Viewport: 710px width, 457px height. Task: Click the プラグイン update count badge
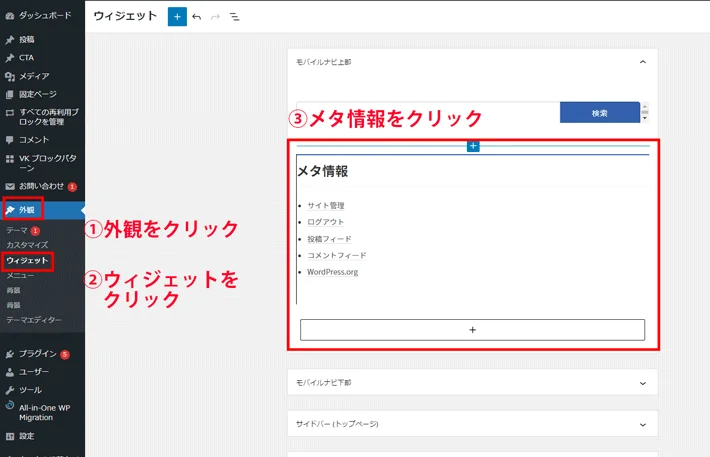[x=65, y=354]
